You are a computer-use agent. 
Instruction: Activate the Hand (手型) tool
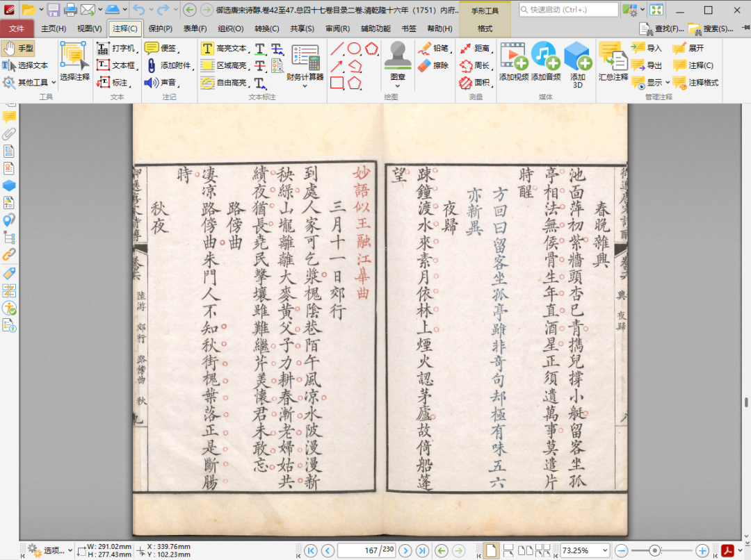click(x=18, y=48)
